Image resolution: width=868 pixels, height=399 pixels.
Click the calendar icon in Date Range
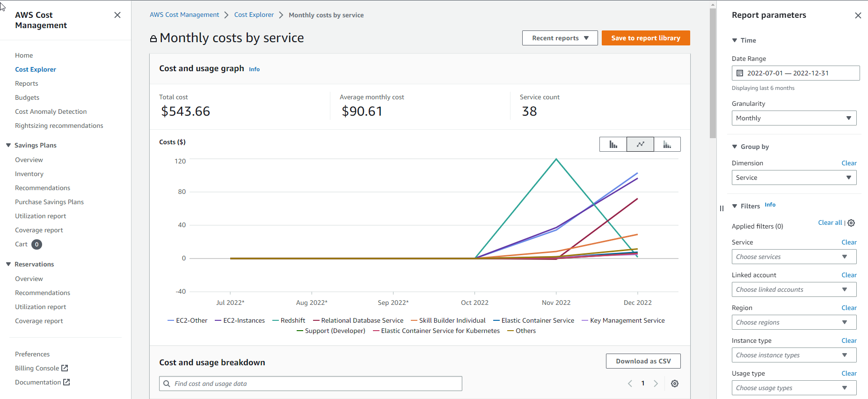740,73
